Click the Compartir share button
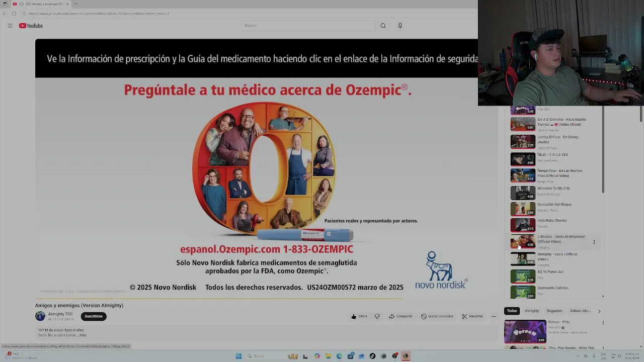The height and width of the screenshot is (362, 644). pos(400,316)
